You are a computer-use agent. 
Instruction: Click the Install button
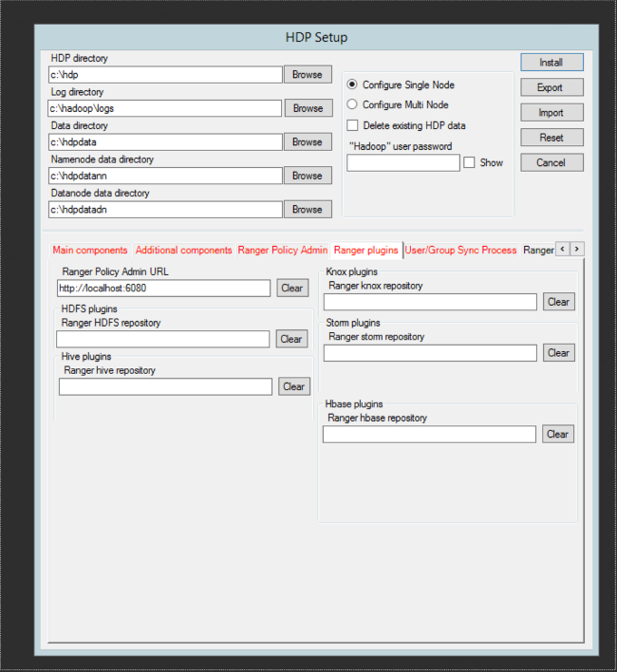552,63
